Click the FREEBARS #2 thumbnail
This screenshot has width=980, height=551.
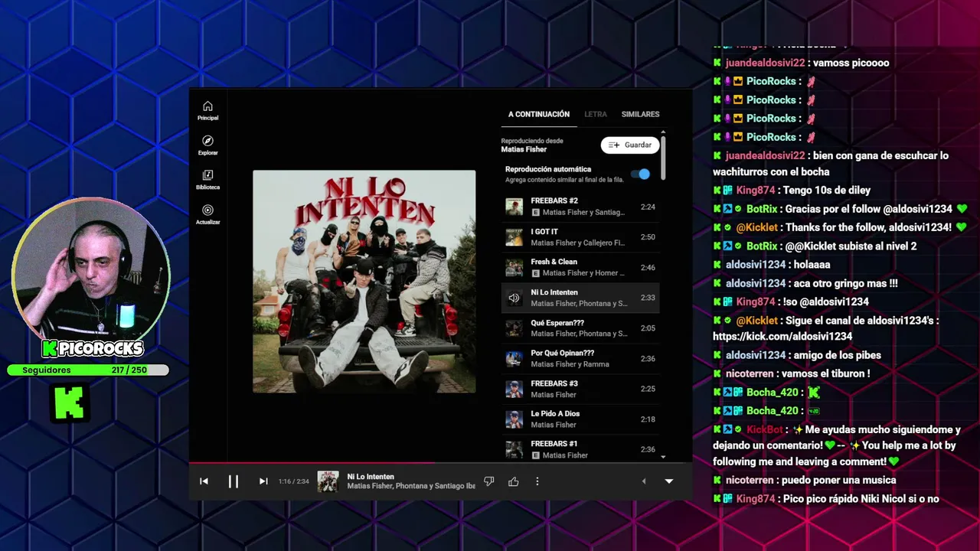click(x=514, y=207)
